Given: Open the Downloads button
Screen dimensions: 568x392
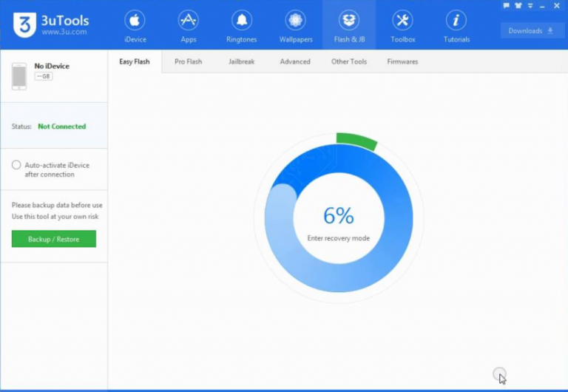Looking at the screenshot, I should click(532, 31).
